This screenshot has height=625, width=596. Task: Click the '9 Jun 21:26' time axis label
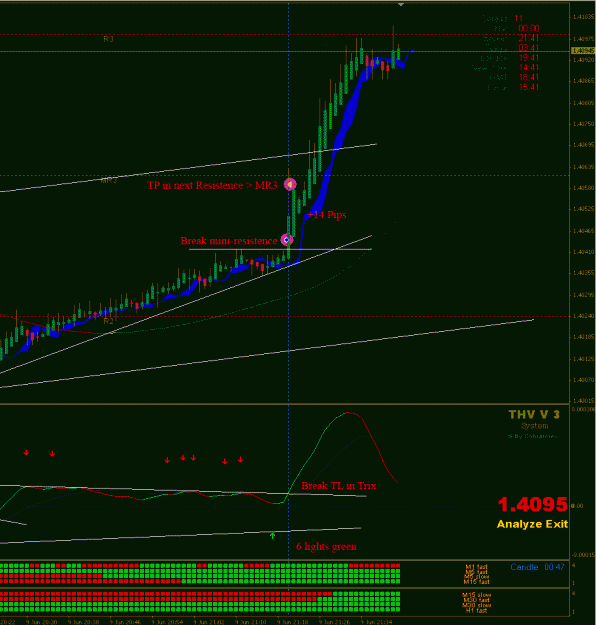click(x=334, y=622)
